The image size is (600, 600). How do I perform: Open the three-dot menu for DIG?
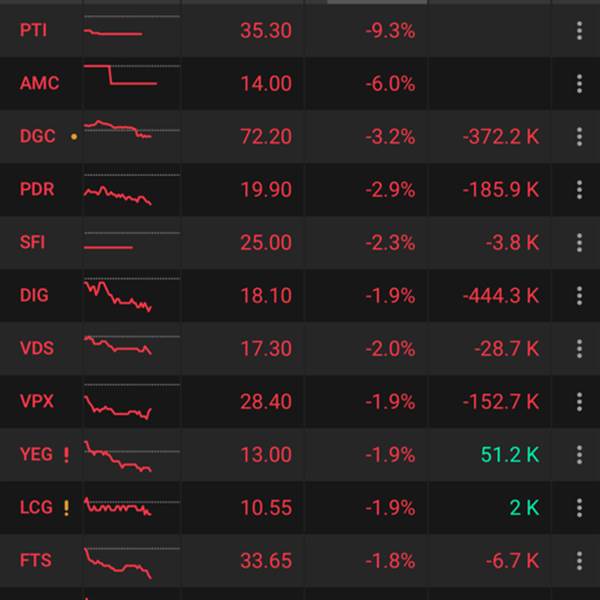pyautogui.click(x=579, y=296)
